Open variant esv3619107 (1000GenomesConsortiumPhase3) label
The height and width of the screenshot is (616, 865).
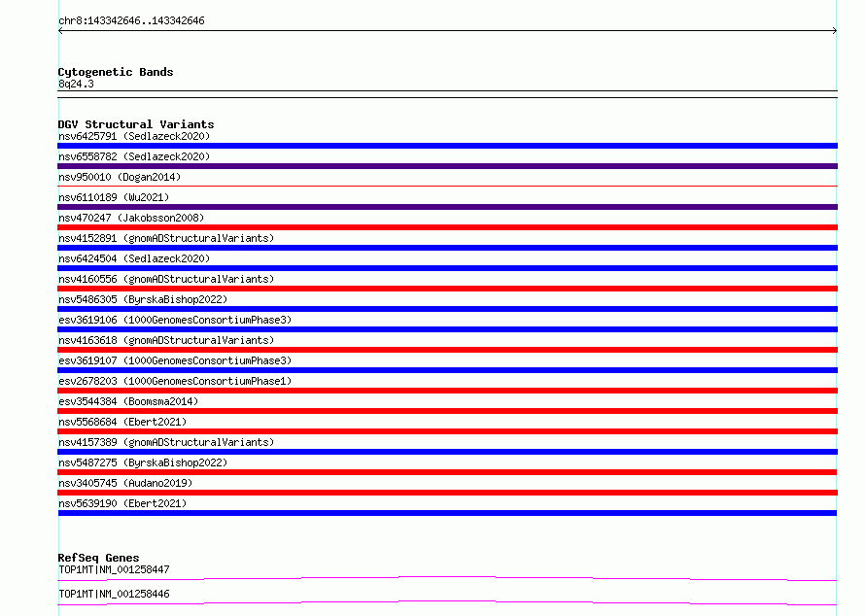click(x=175, y=360)
